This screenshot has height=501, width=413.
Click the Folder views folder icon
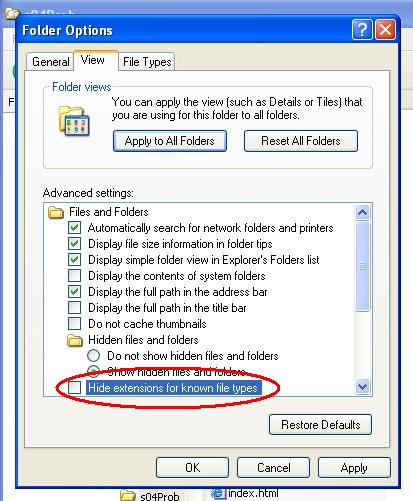coord(74,121)
